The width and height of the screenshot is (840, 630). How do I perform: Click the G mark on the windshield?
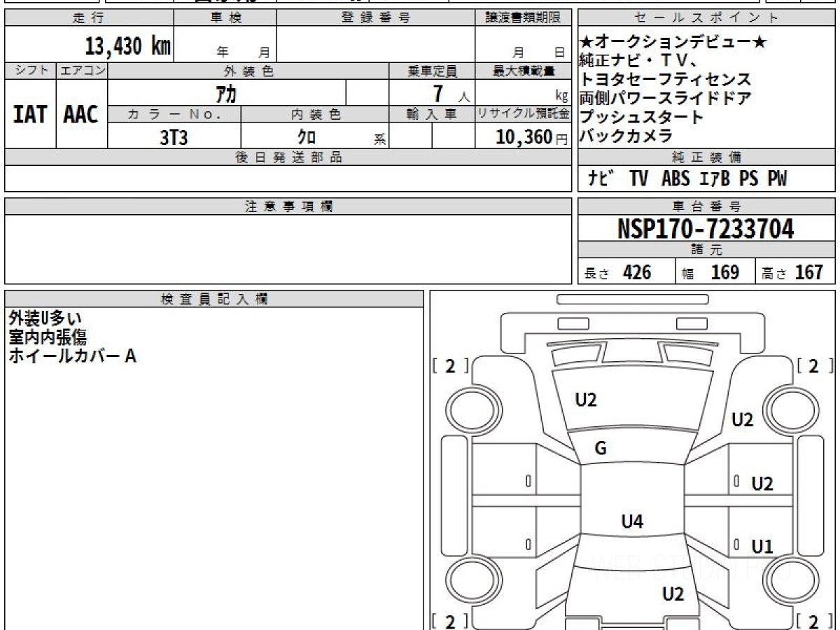[x=600, y=449]
